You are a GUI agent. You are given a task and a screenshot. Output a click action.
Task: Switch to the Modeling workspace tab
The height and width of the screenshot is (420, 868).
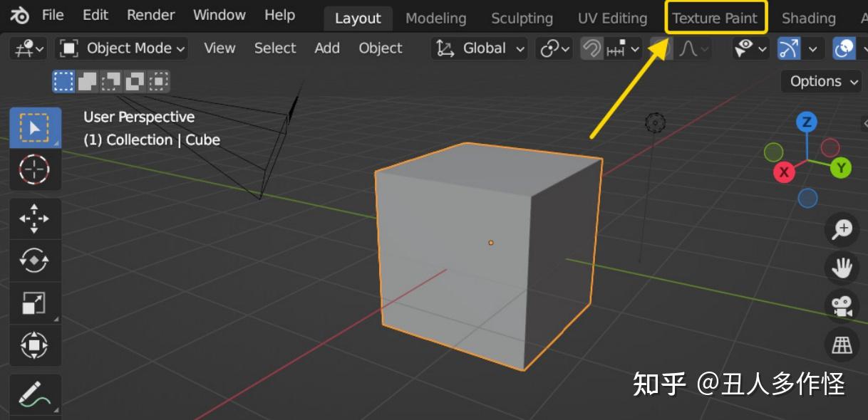(436, 19)
